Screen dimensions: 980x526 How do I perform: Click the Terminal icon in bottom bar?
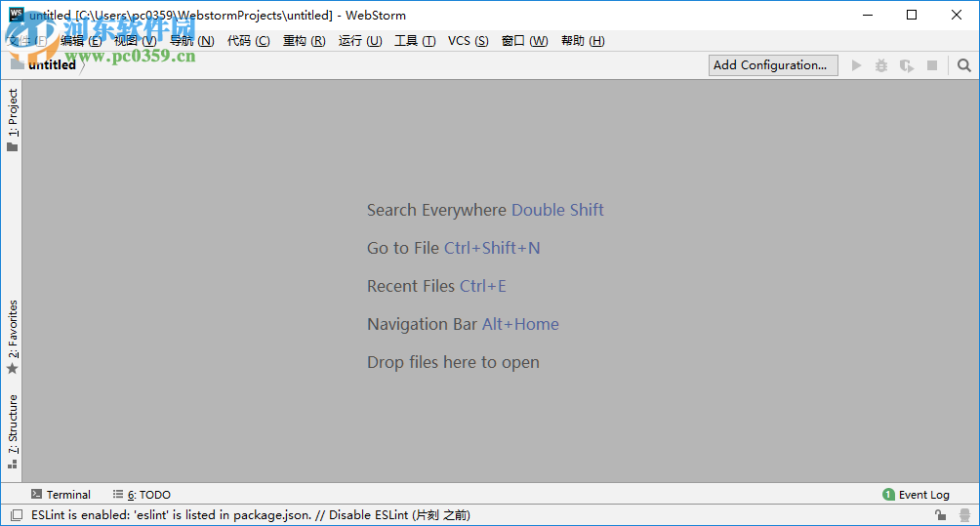[x=37, y=494]
